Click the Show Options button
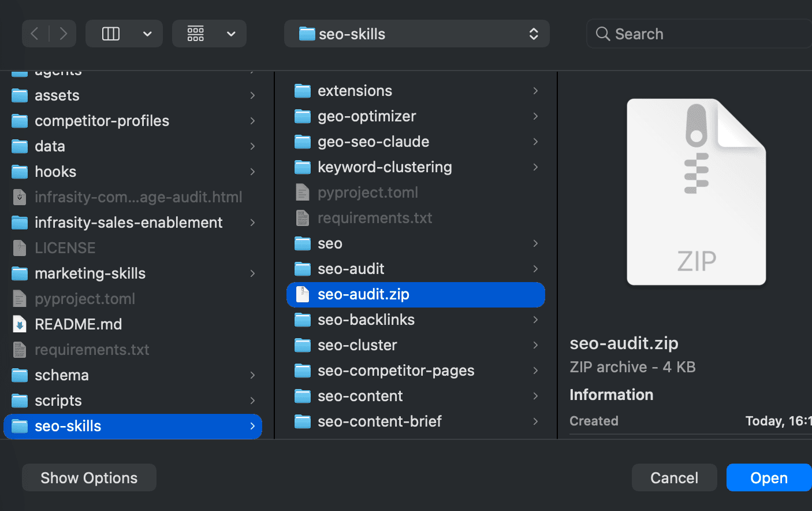The width and height of the screenshot is (812, 511). [x=89, y=477]
